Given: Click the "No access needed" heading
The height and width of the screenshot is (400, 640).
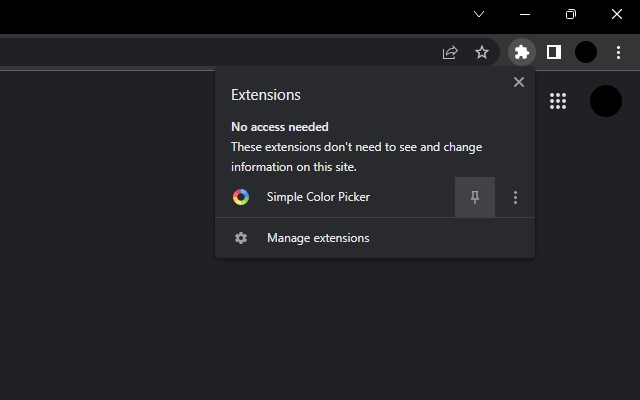Looking at the screenshot, I should [280, 127].
